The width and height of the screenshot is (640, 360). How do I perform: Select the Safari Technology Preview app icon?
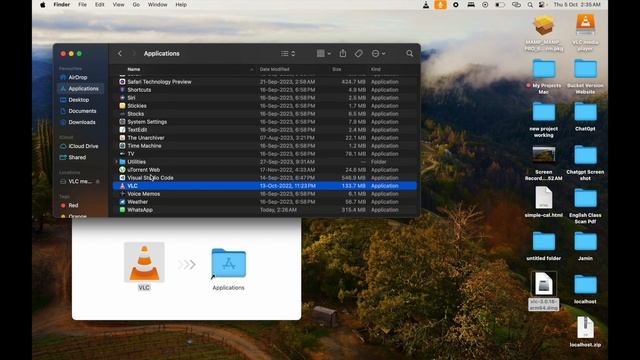coord(122,82)
